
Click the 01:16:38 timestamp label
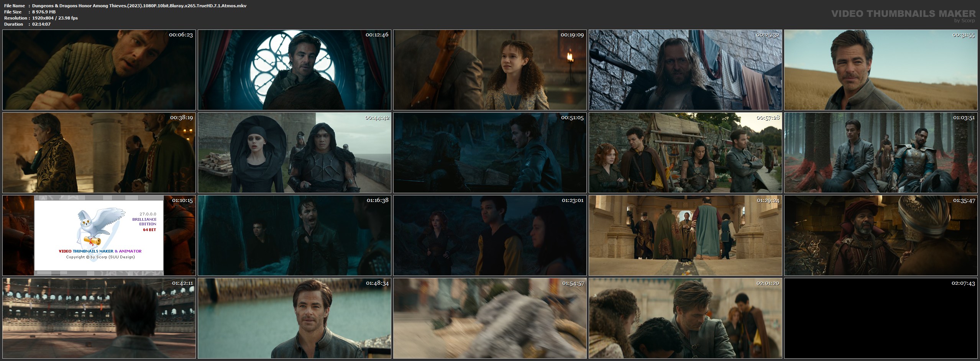tap(377, 200)
